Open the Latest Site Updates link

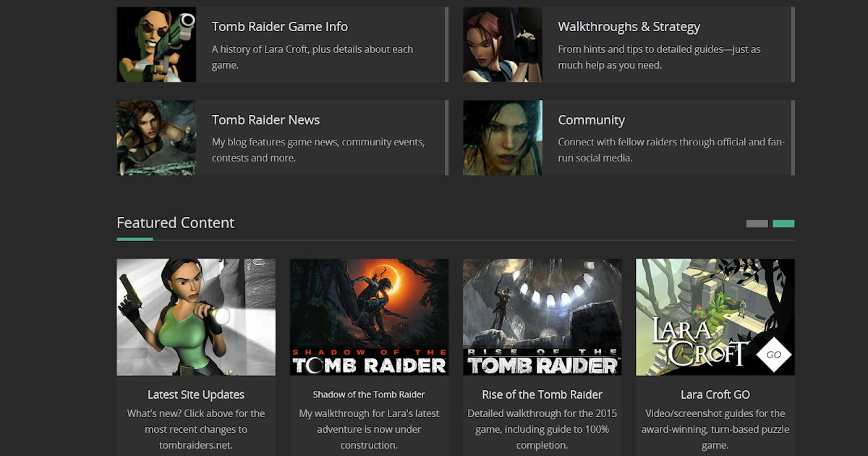195,394
